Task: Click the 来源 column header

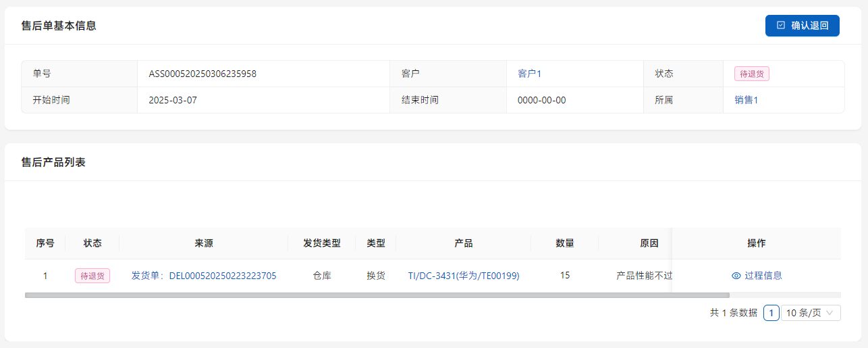Action: pyautogui.click(x=203, y=243)
